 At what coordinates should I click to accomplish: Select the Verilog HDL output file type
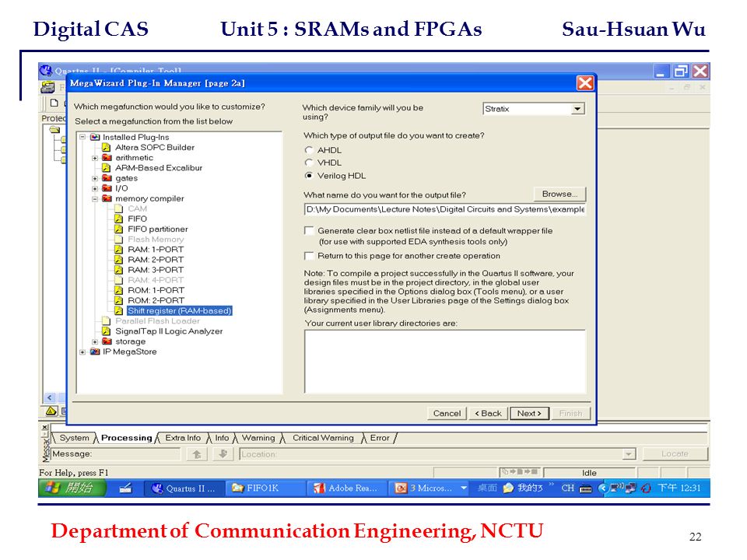point(309,176)
